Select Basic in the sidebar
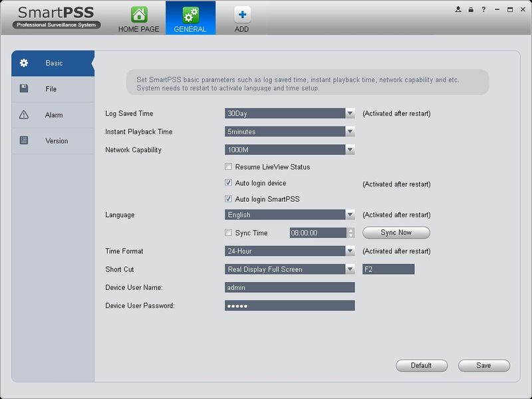Viewport: 532px width, 399px height. click(x=53, y=63)
